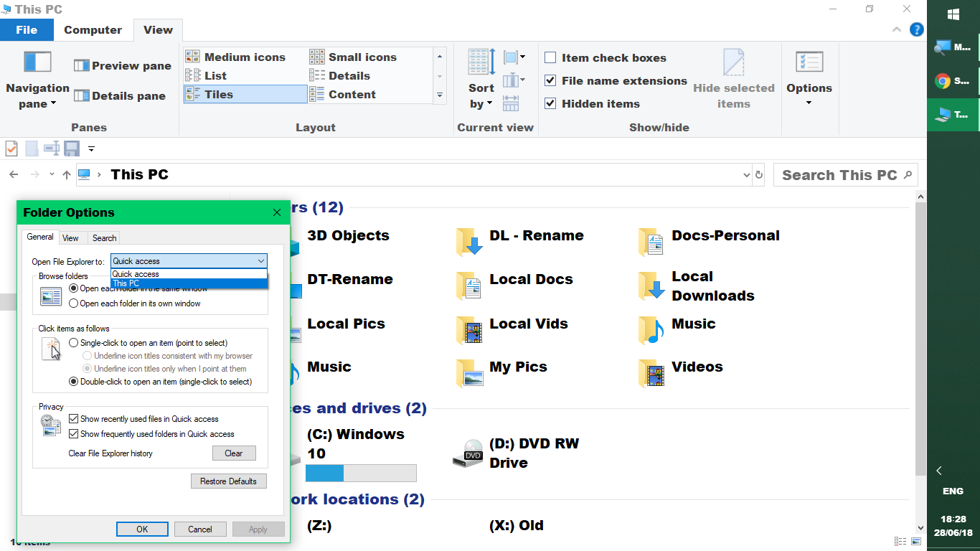Open the Help question mark icon
This screenshot has height=551, width=980.
[x=916, y=29]
